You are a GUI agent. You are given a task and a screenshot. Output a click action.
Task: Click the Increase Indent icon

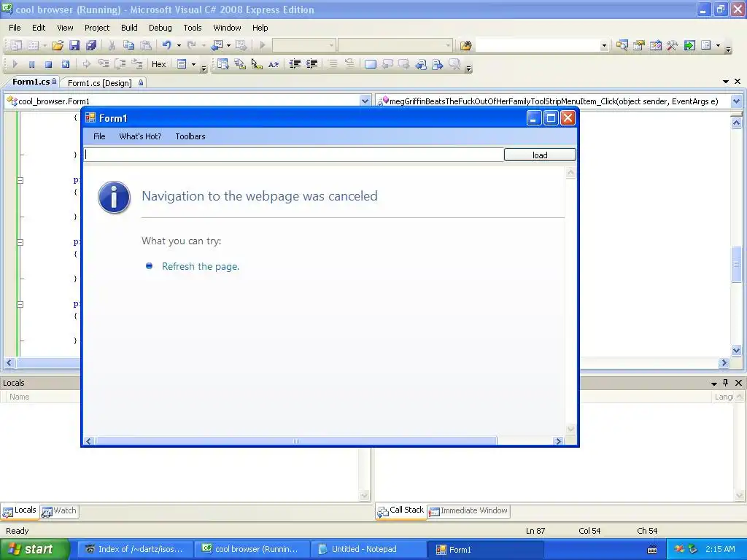[312, 64]
